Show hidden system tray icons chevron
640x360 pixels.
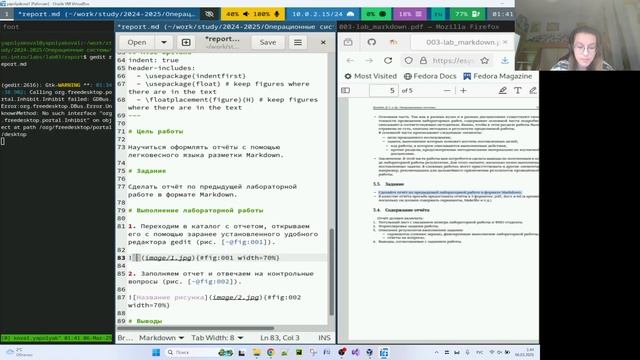[x=436, y=352]
